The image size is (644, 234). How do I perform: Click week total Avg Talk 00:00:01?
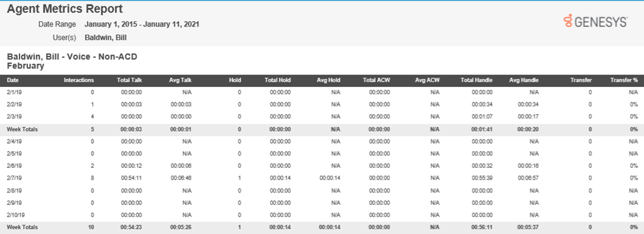[x=180, y=129]
